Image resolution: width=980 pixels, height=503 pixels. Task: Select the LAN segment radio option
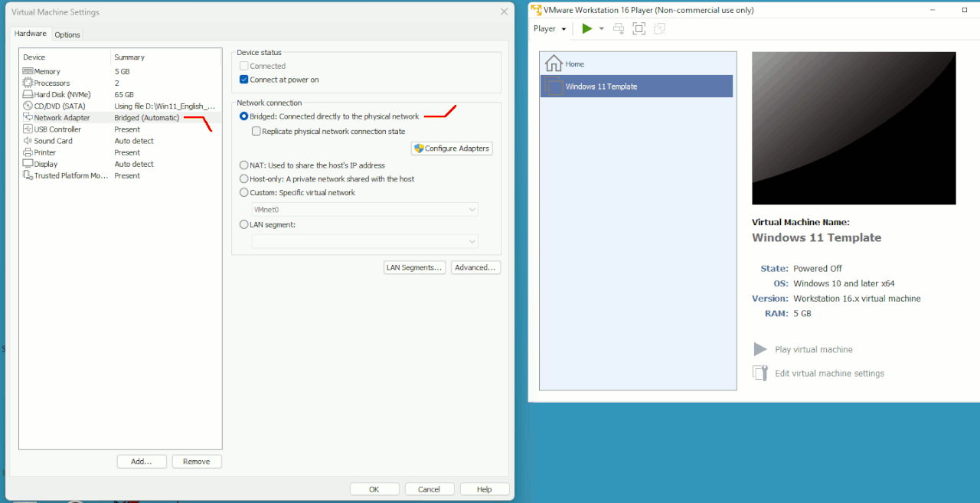(x=244, y=225)
